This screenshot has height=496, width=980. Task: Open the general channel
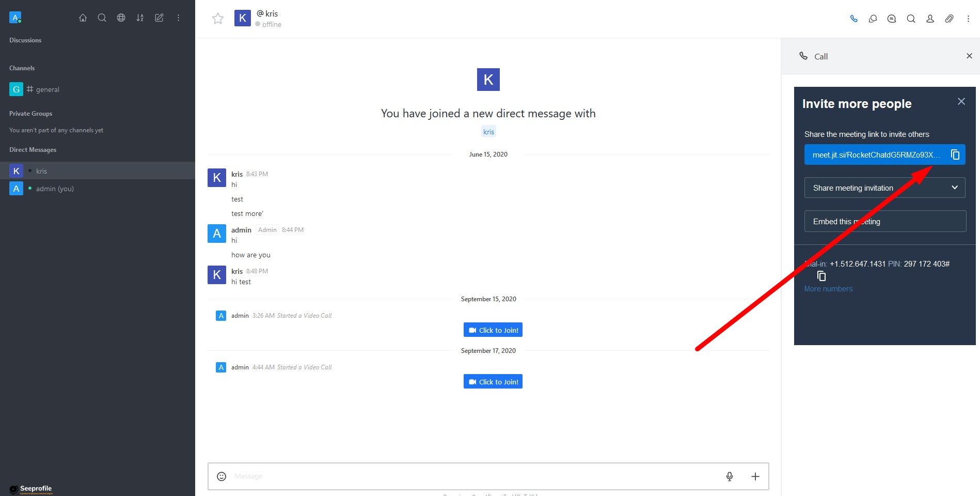click(x=48, y=89)
